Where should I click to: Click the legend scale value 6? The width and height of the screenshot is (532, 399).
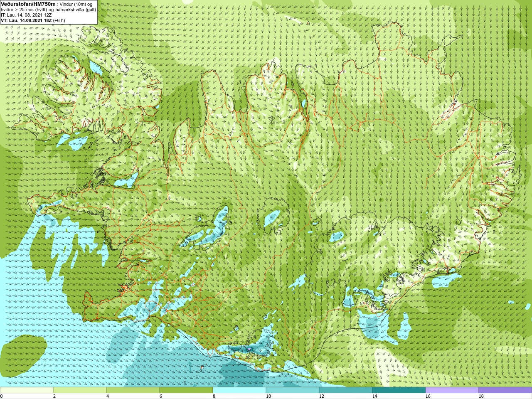pos(161,396)
